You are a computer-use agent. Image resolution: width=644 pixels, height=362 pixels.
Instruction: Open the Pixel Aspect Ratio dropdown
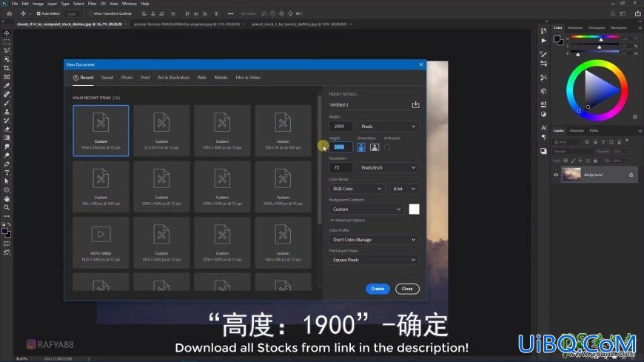374,260
